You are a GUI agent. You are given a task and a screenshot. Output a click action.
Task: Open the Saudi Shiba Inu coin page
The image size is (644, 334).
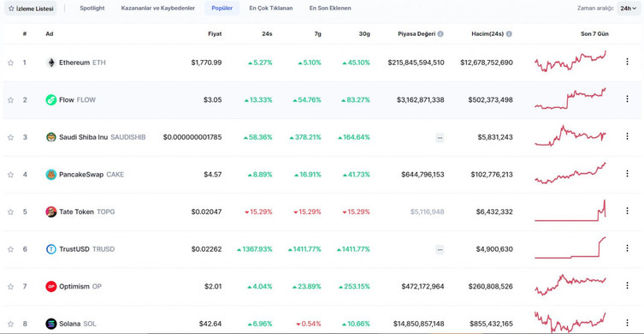[103, 137]
